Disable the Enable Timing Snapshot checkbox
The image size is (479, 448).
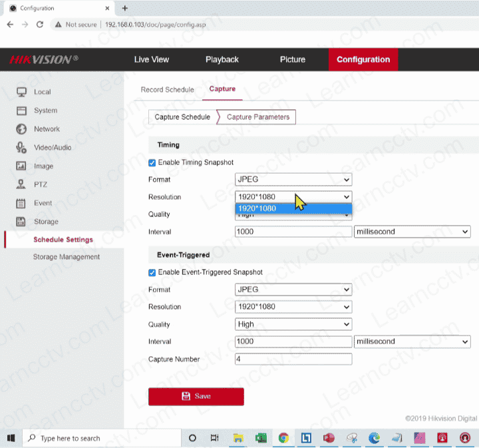[x=152, y=162]
